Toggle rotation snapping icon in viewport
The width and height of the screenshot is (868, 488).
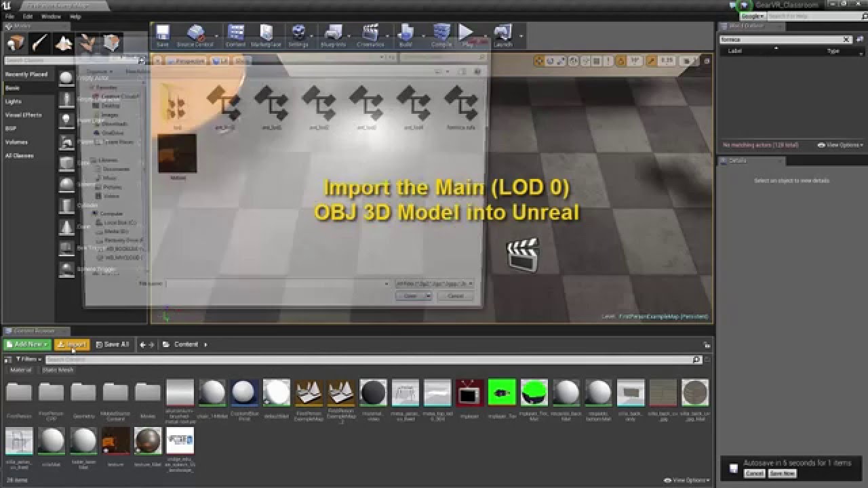623,60
